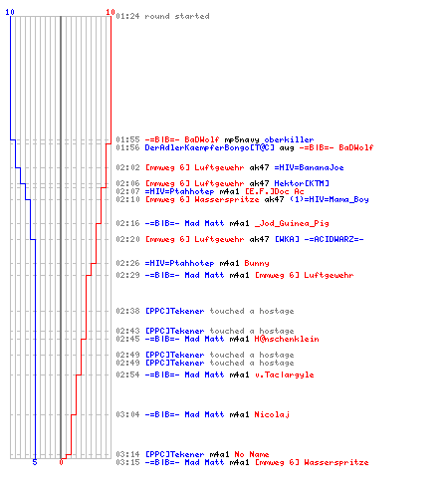448x498 pixels.
Task: Click the 03:15 timestamp marker
Action: tap(127, 462)
